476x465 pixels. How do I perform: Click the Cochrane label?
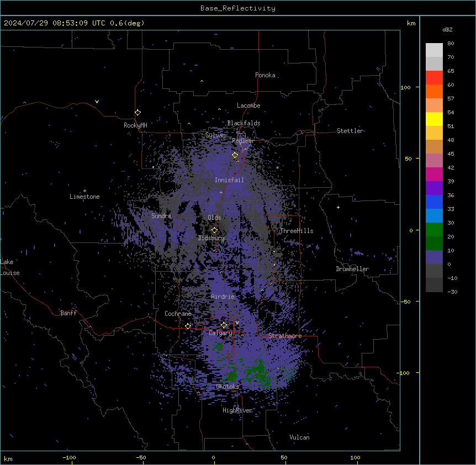point(178,314)
